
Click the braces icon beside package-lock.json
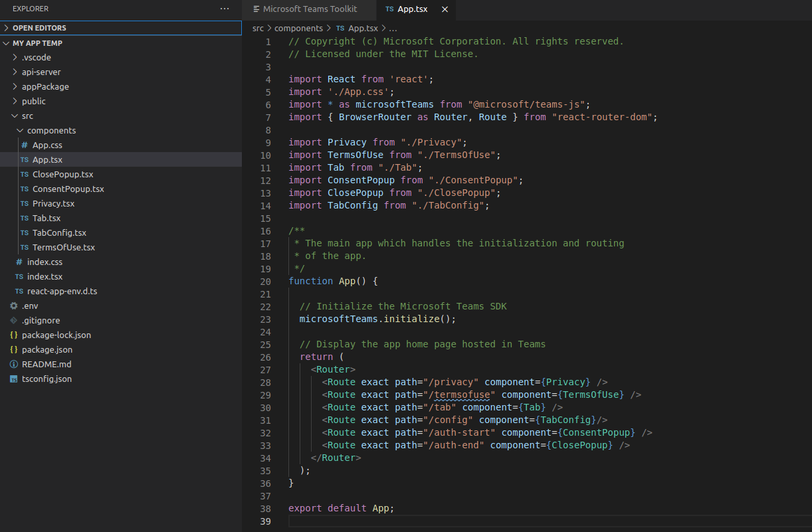click(x=14, y=335)
